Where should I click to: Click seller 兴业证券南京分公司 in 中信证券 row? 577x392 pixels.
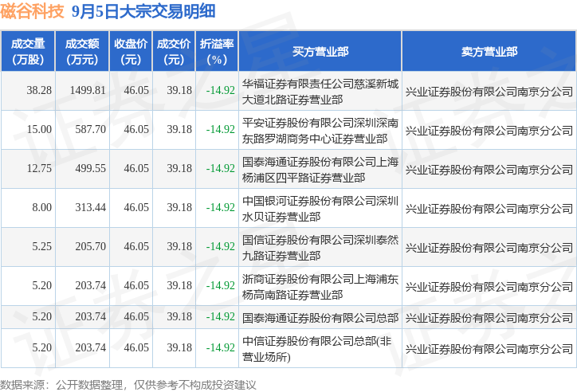[x=489, y=349]
